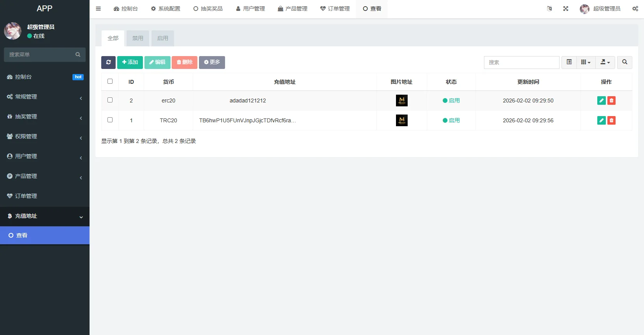Check the select-all checkbox in header
The width and height of the screenshot is (644, 335).
pos(110,81)
